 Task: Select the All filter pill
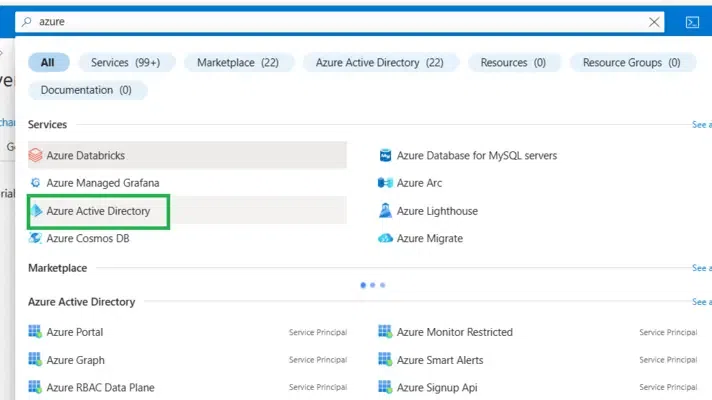49,63
